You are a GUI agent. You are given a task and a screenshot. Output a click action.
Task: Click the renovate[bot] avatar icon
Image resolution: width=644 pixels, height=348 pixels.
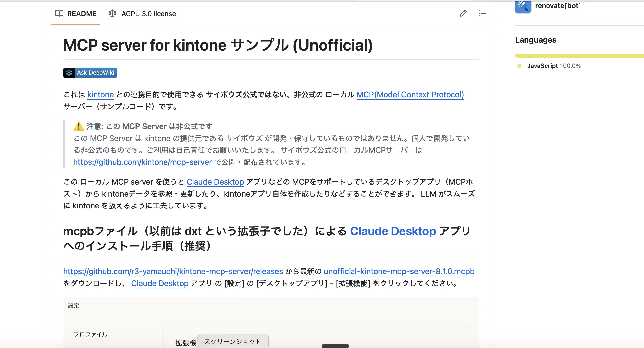pos(523,6)
